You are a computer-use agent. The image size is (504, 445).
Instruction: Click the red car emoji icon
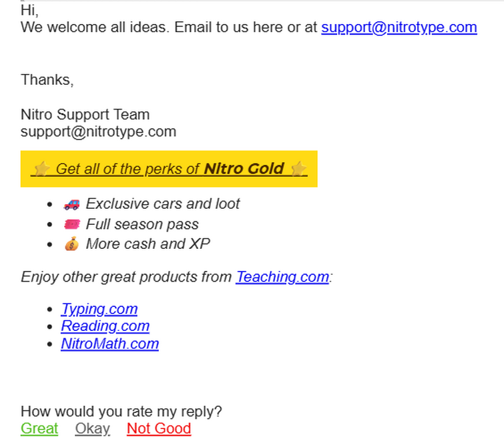click(71, 204)
